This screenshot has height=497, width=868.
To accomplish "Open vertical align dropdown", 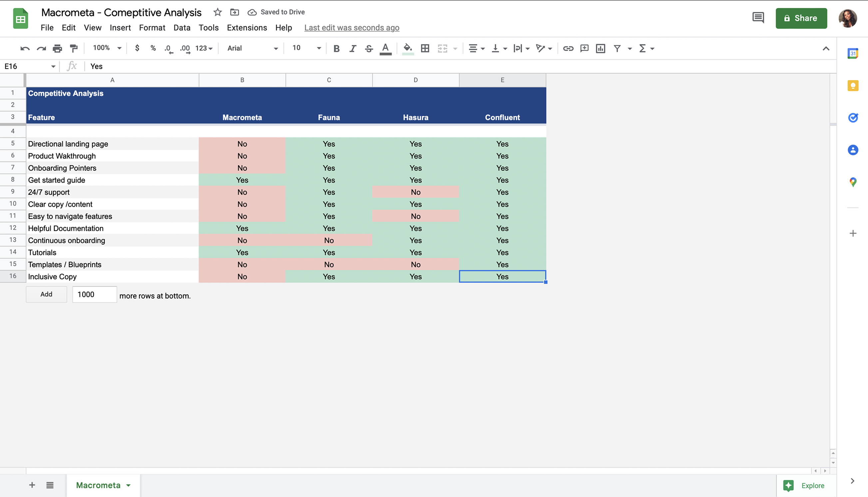I will (x=499, y=49).
